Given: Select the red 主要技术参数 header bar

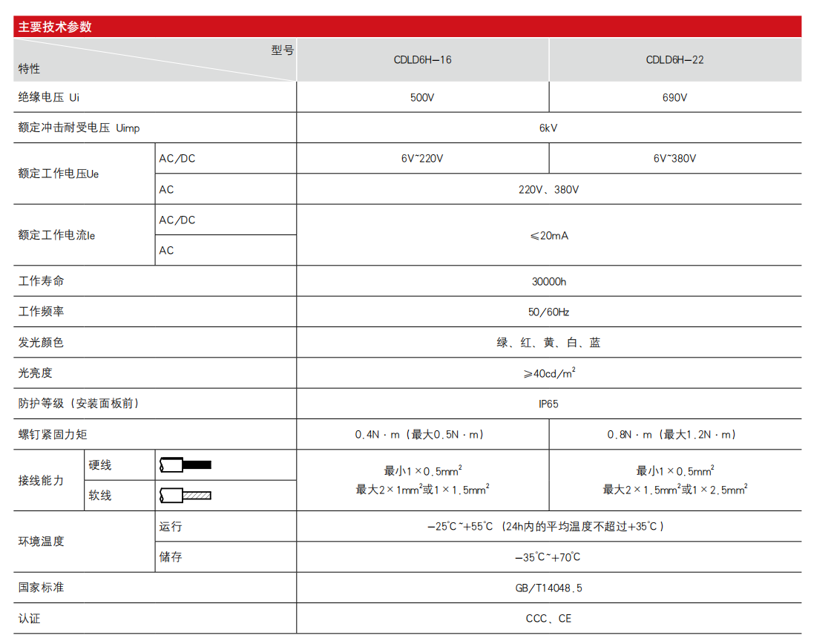Looking at the screenshot, I should pos(407,27).
